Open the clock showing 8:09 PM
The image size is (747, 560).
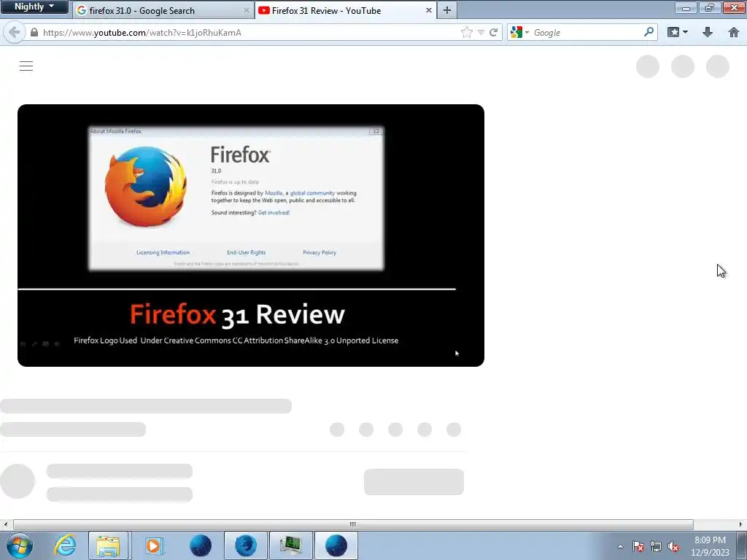(x=710, y=546)
